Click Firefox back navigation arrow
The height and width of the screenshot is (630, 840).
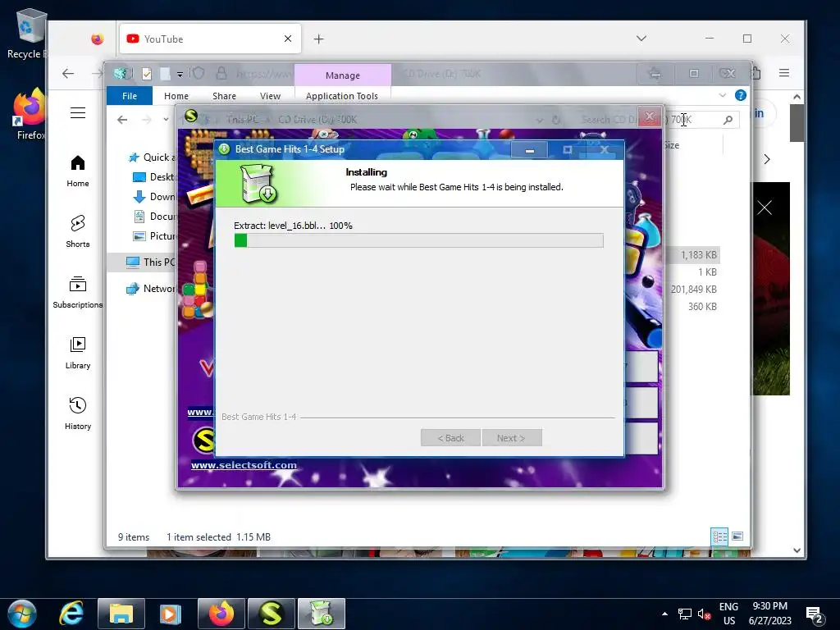tap(68, 73)
